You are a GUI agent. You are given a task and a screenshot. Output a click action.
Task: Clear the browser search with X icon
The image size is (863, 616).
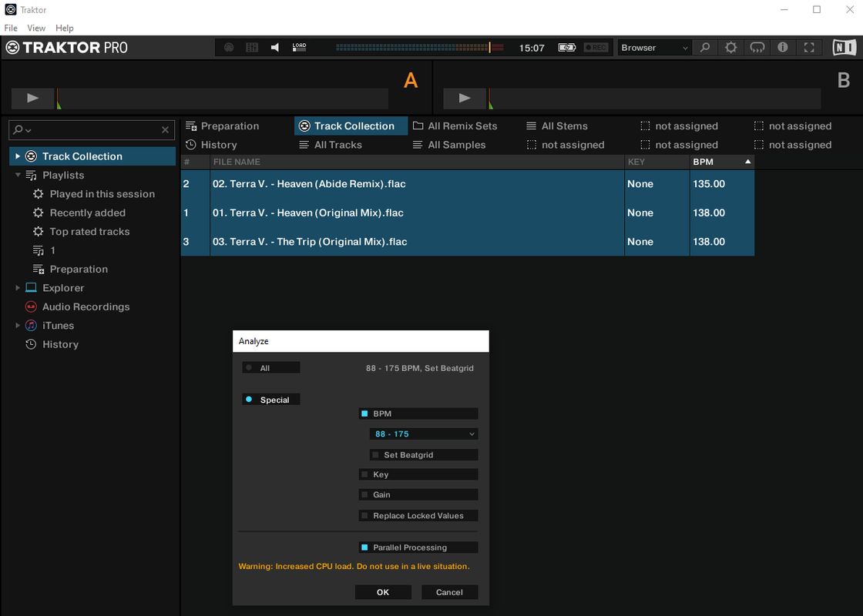coord(165,130)
